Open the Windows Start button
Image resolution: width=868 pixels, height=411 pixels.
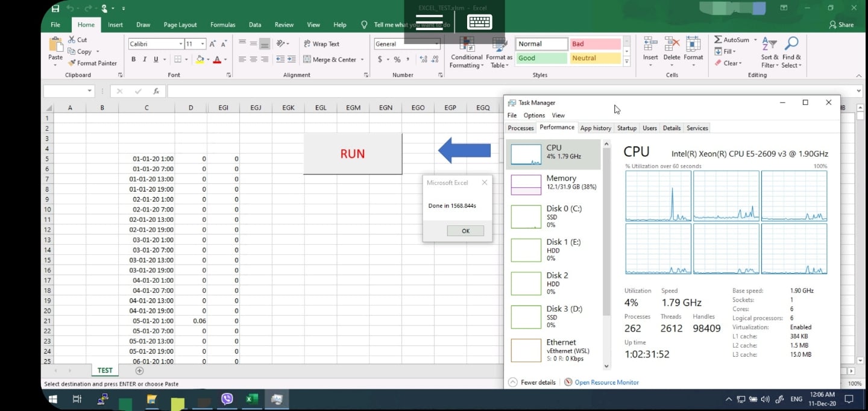(52, 399)
